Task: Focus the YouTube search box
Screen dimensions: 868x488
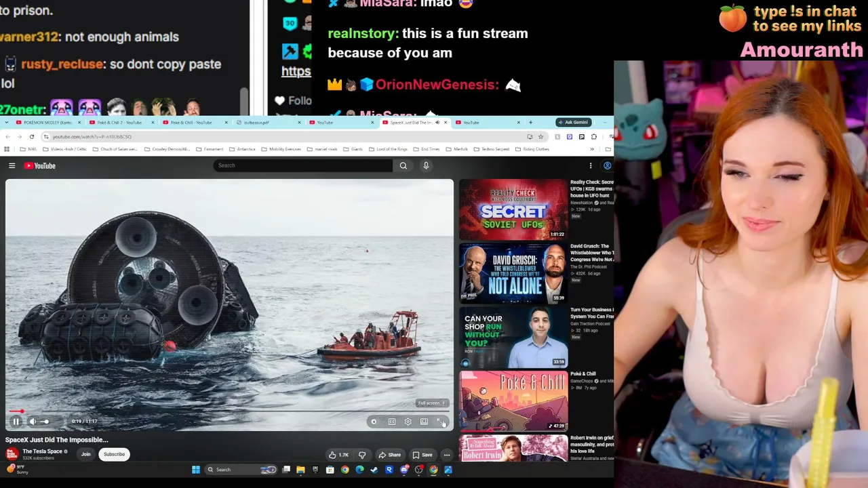Action: tap(302, 165)
